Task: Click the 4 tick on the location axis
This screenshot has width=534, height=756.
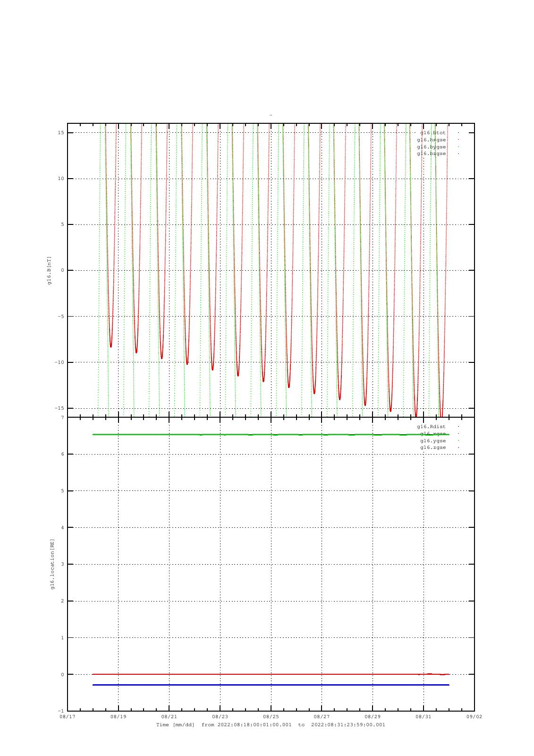Action: [x=62, y=528]
